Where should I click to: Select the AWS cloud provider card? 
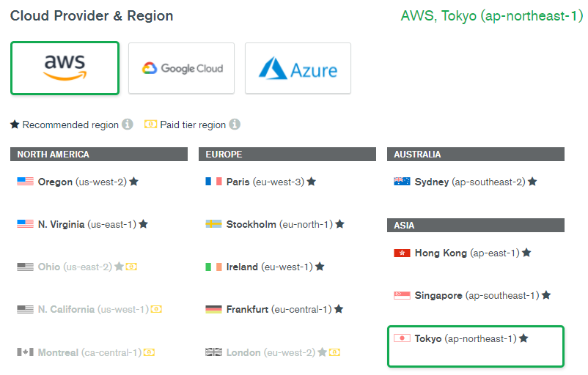tap(65, 68)
